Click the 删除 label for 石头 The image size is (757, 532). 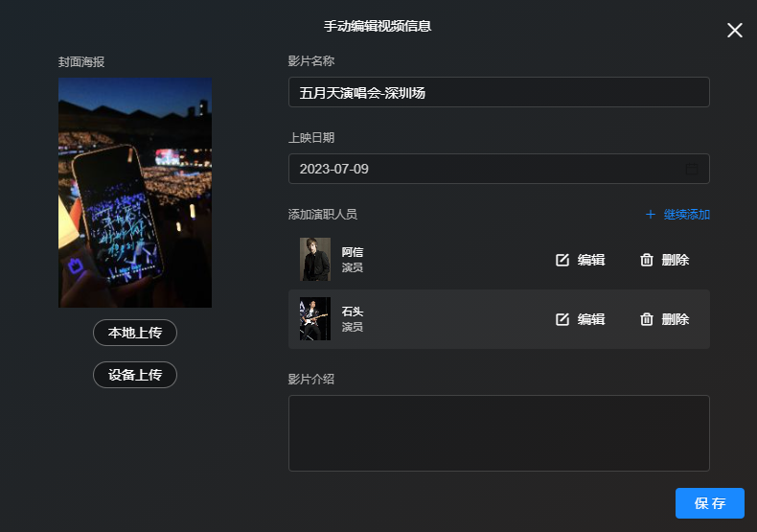pyautogui.click(x=676, y=319)
